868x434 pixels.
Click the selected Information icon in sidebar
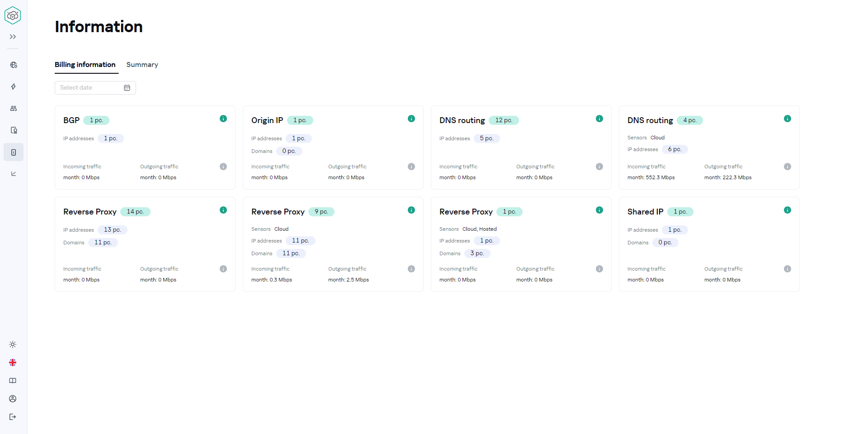pyautogui.click(x=14, y=153)
